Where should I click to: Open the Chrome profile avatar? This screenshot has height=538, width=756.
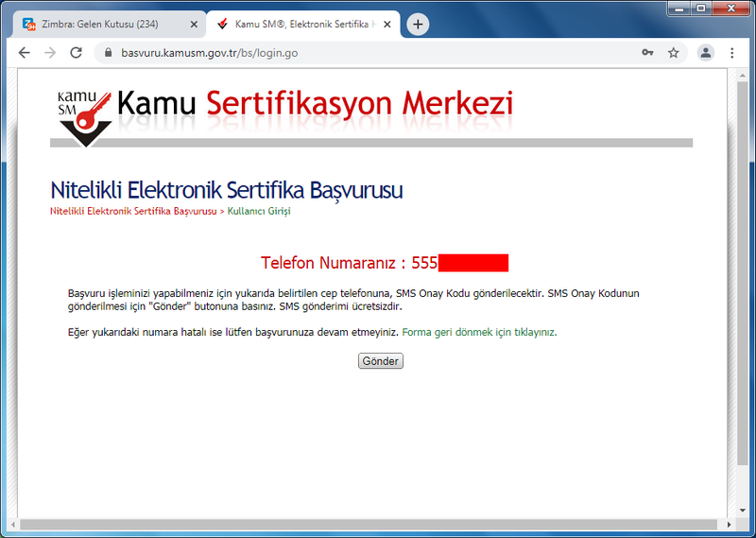pyautogui.click(x=706, y=53)
